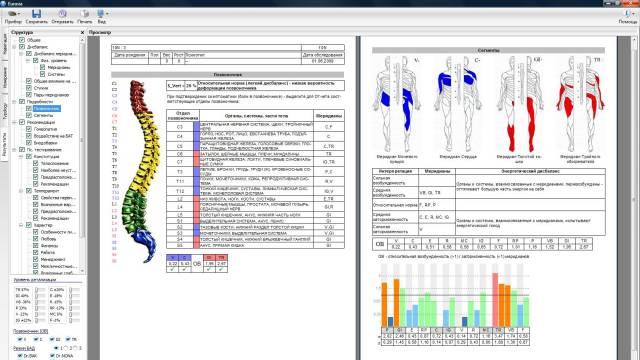Switch to the Результаты vertical tab
The image size is (640, 360).
4,144
